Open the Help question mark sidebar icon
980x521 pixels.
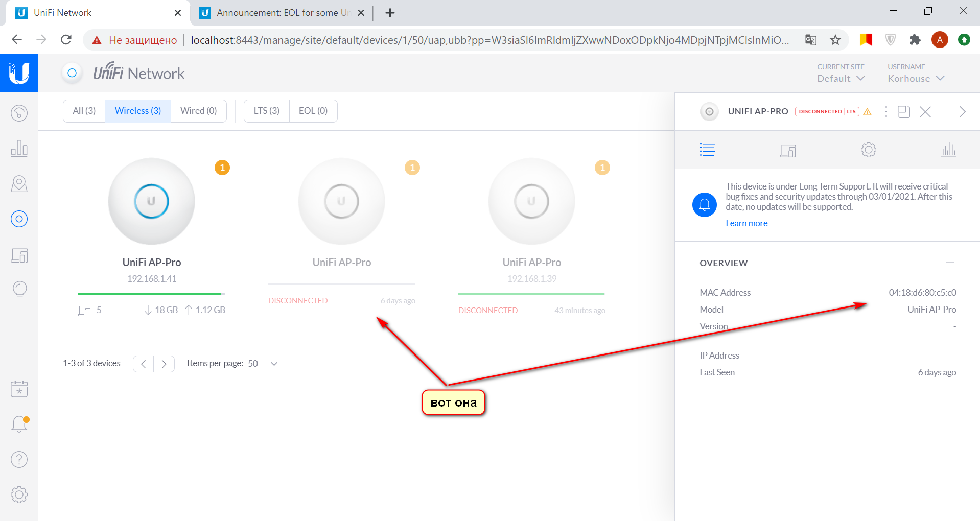tap(19, 459)
